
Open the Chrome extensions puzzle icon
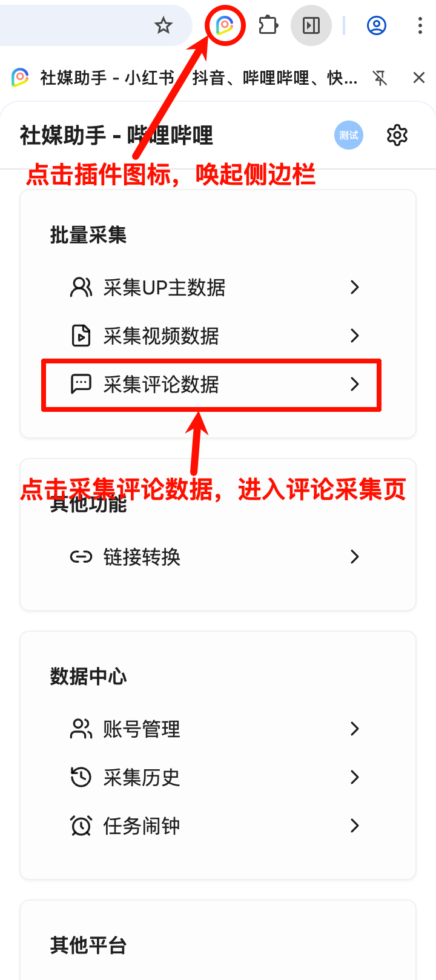click(x=268, y=25)
